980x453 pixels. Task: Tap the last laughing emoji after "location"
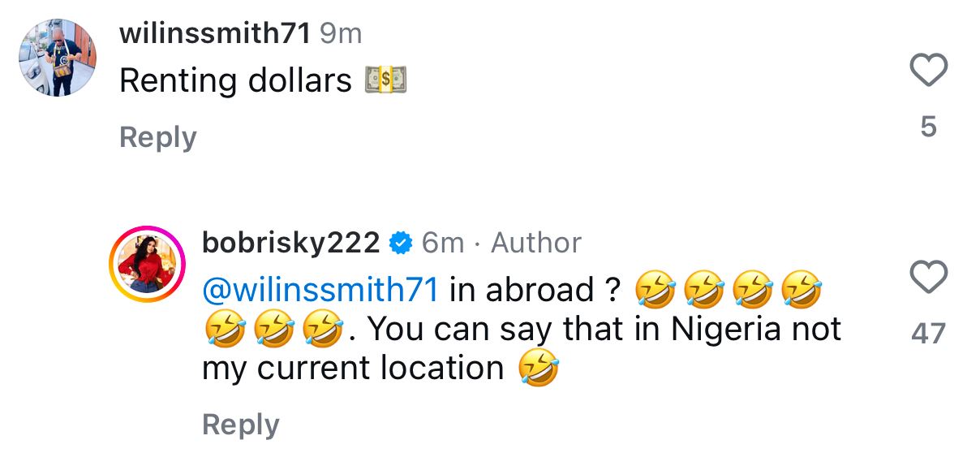(x=539, y=369)
